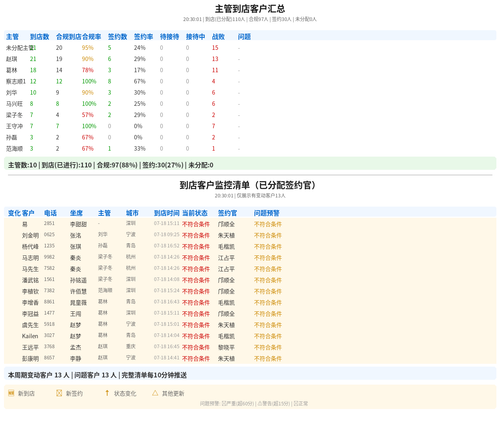Click the 战败 value 15
This screenshot has height=426, width=500.
(215, 48)
